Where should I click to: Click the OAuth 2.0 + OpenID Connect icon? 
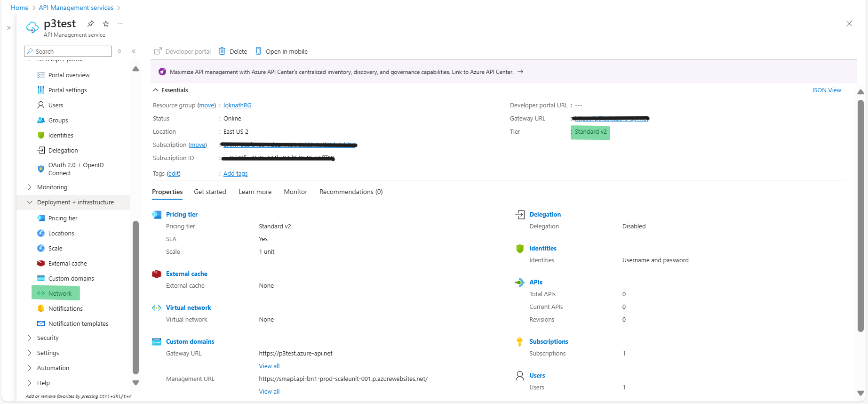[x=41, y=169]
